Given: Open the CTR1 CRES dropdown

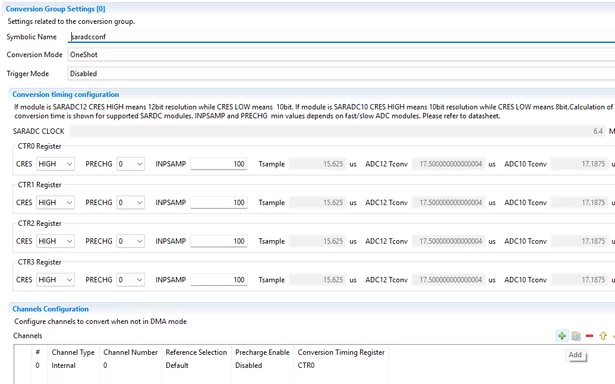Looking at the screenshot, I should (55, 202).
